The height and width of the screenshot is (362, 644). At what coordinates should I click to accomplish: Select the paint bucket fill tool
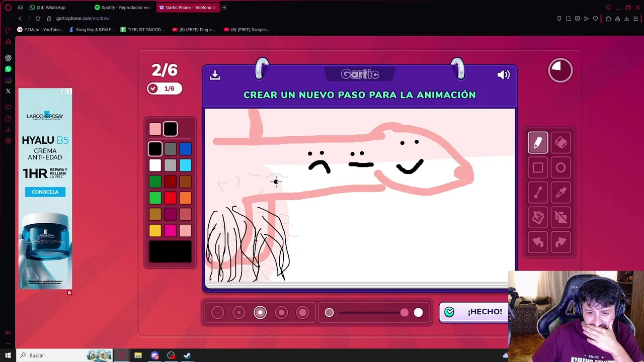[x=538, y=217]
